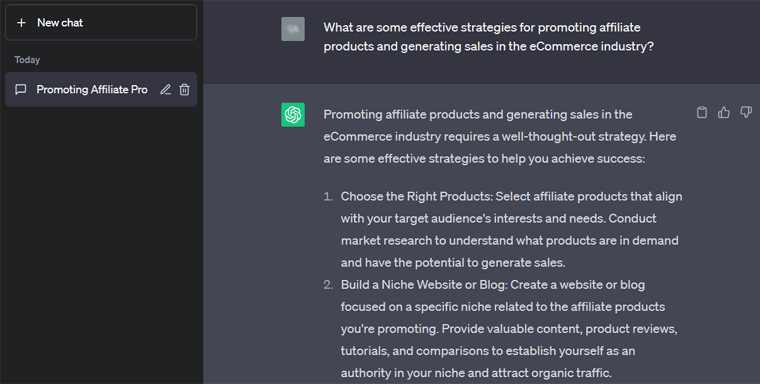Give the response a thumbs up
Image resolution: width=760 pixels, height=384 pixels.
724,112
